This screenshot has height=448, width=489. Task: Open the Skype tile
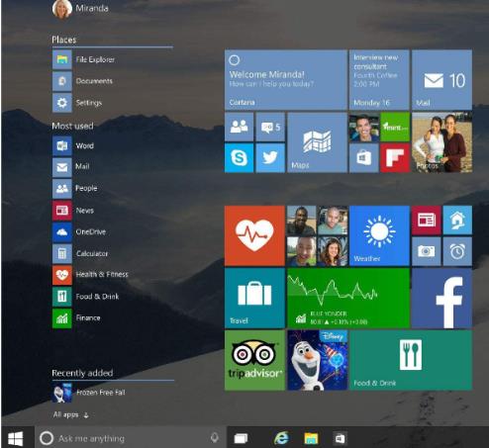click(x=240, y=158)
